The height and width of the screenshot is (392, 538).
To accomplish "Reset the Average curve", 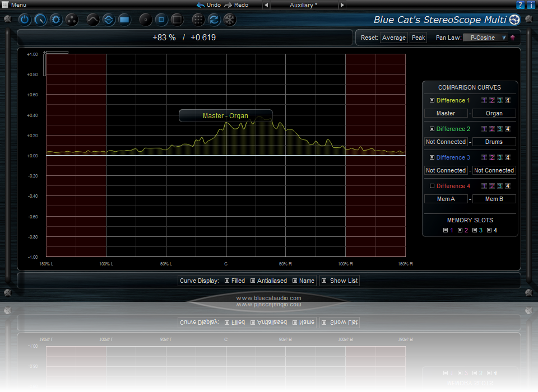I will click(393, 38).
